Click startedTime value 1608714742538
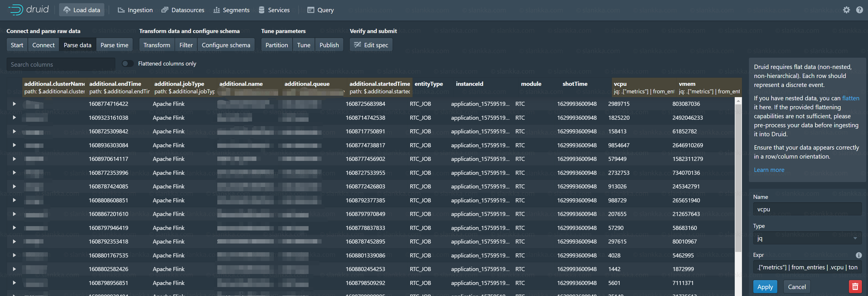Viewport: 868px width, 296px height. point(365,118)
